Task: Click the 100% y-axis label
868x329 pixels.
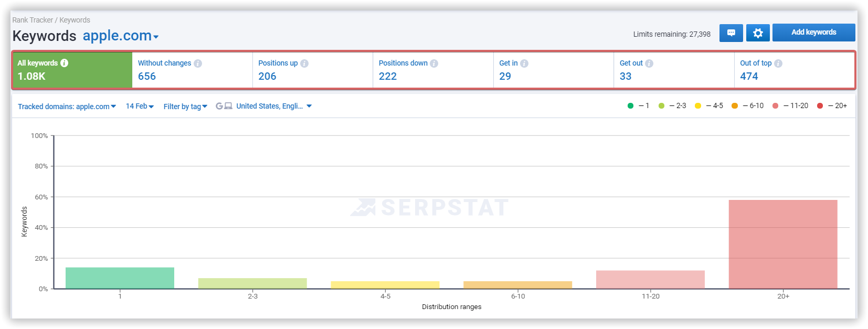Action: click(39, 136)
